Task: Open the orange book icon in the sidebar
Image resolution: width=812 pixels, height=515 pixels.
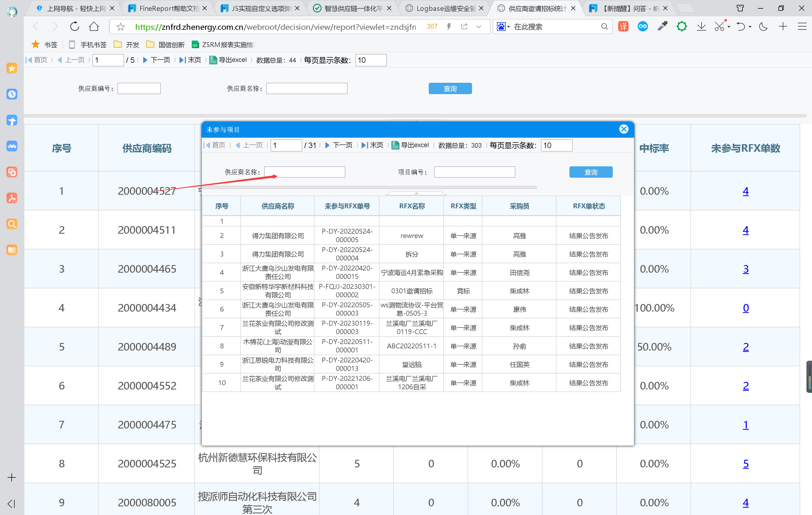Action: tap(12, 250)
